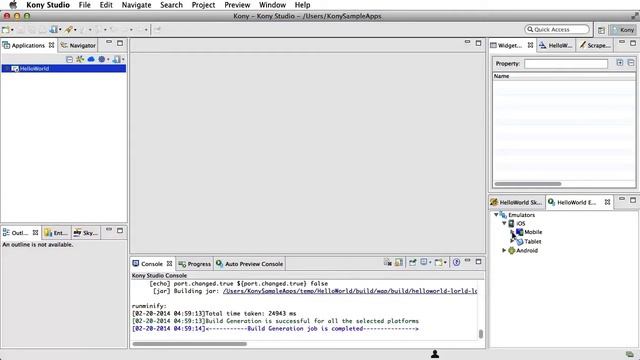Click green star icon in Applications toolbar
Image resolution: width=640 pixels, height=360 pixels.
click(x=80, y=60)
